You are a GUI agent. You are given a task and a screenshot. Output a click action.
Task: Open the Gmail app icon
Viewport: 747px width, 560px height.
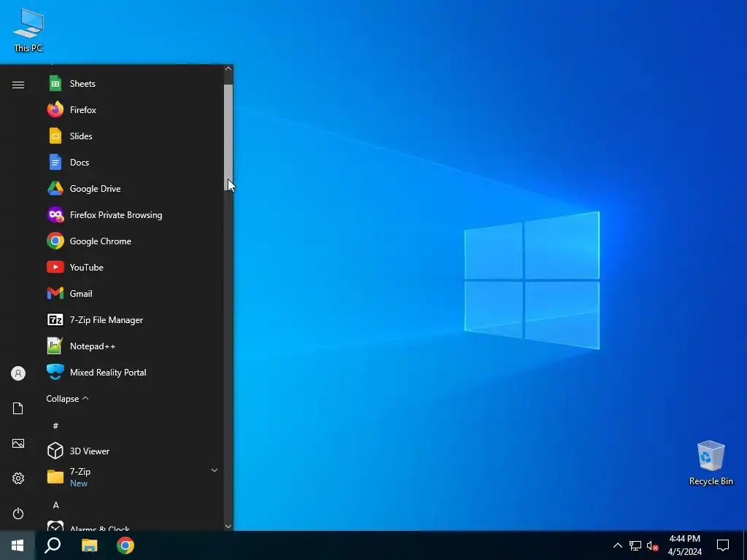coord(55,293)
